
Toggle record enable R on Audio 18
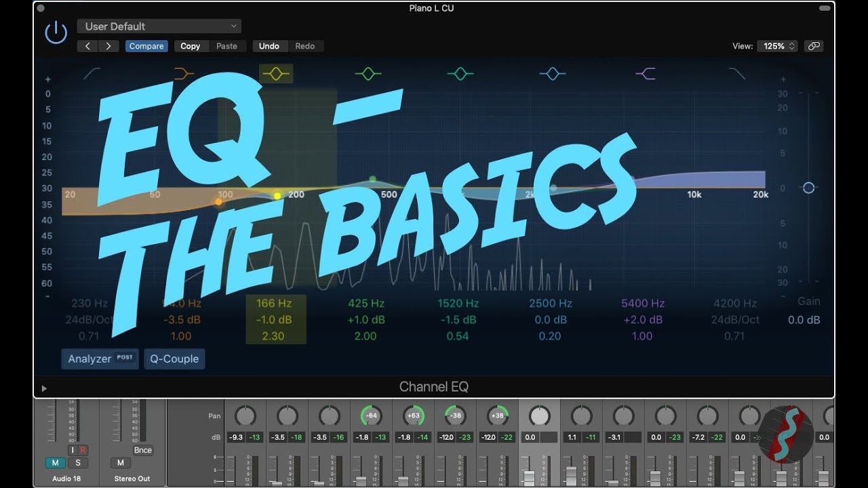[x=83, y=450]
